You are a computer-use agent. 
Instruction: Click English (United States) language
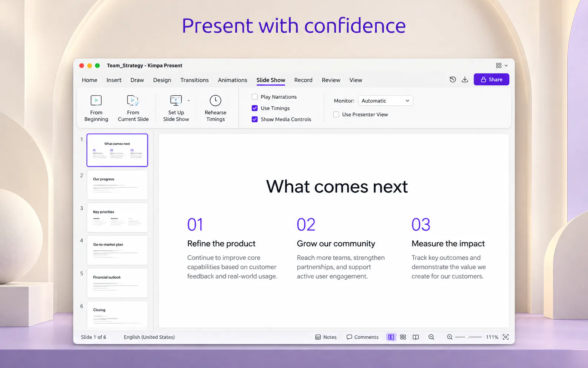(149, 337)
